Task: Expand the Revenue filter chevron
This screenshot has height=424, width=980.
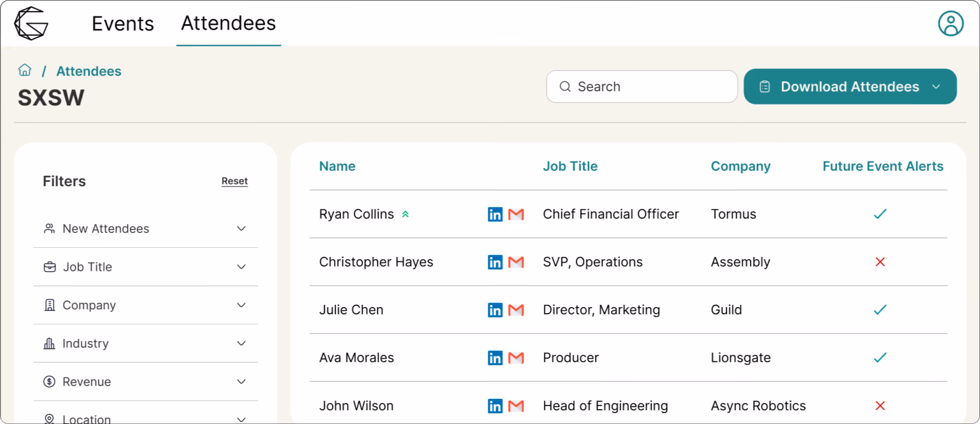Action: pyautogui.click(x=241, y=382)
